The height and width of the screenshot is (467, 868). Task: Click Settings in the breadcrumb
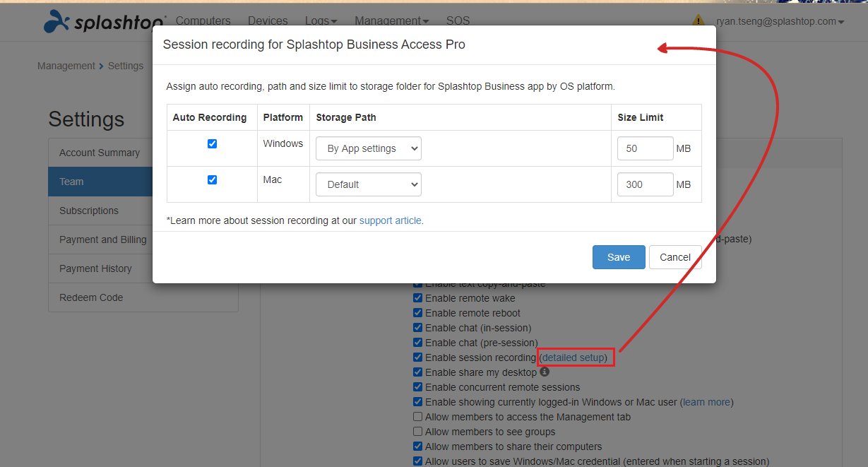coord(126,66)
